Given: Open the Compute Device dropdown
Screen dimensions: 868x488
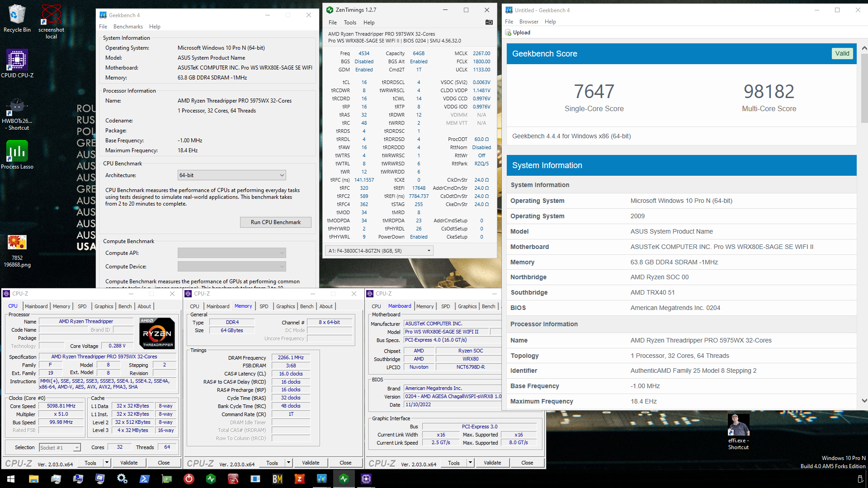Looking at the screenshot, I should coord(231,267).
